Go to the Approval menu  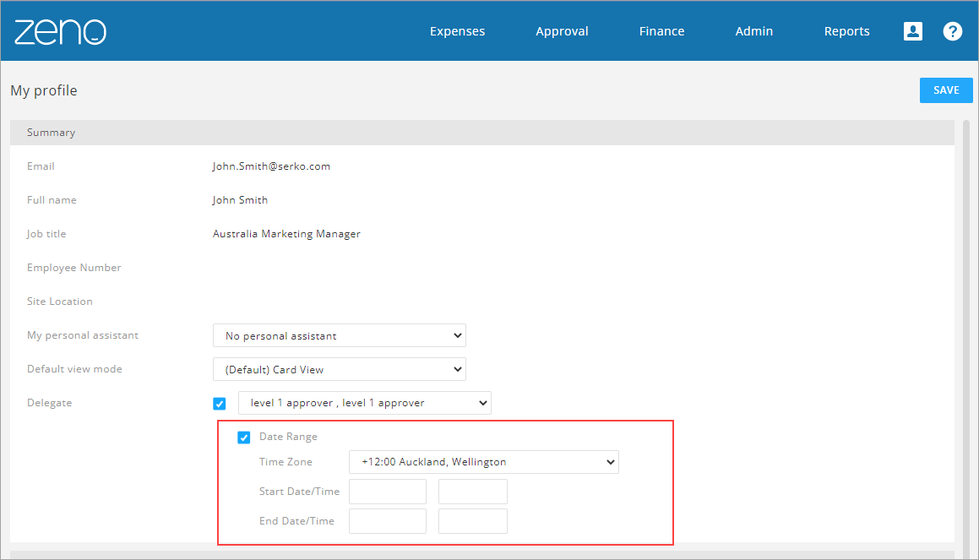point(562,31)
